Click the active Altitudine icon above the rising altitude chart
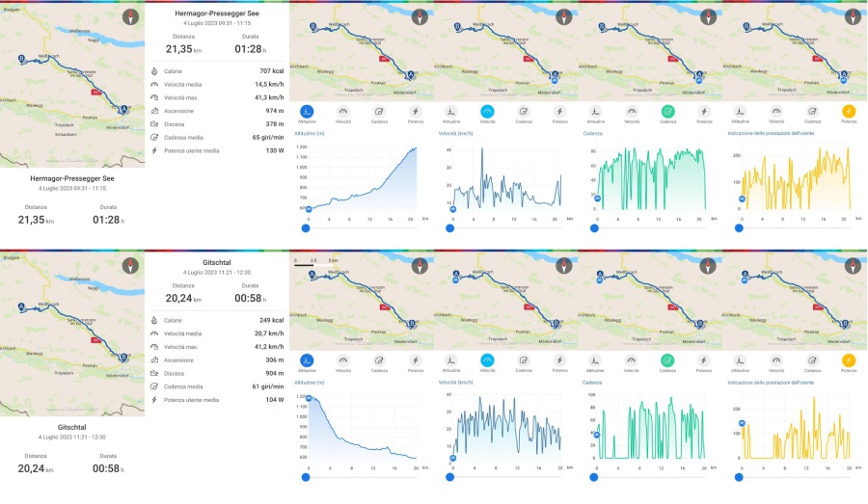868x504 pixels. (307, 112)
